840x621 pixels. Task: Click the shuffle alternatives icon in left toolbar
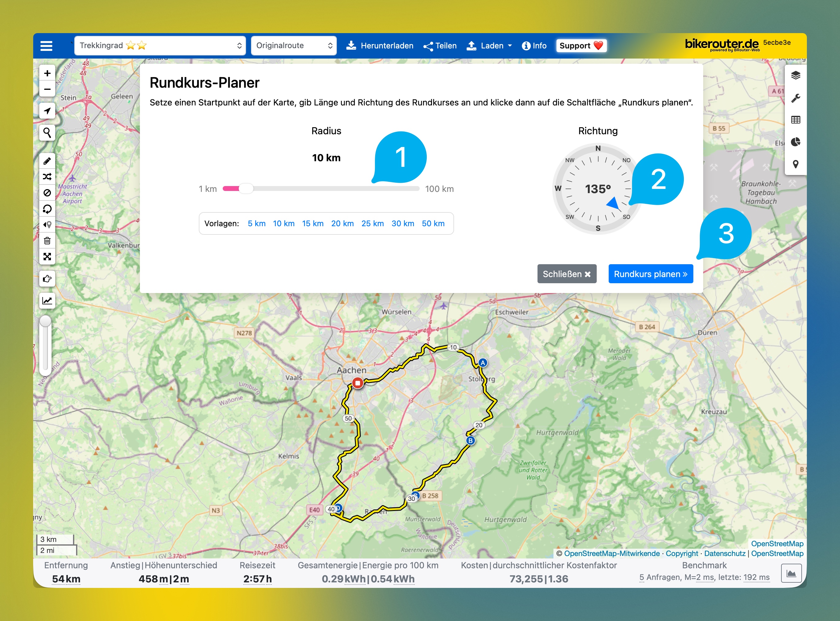point(47,177)
